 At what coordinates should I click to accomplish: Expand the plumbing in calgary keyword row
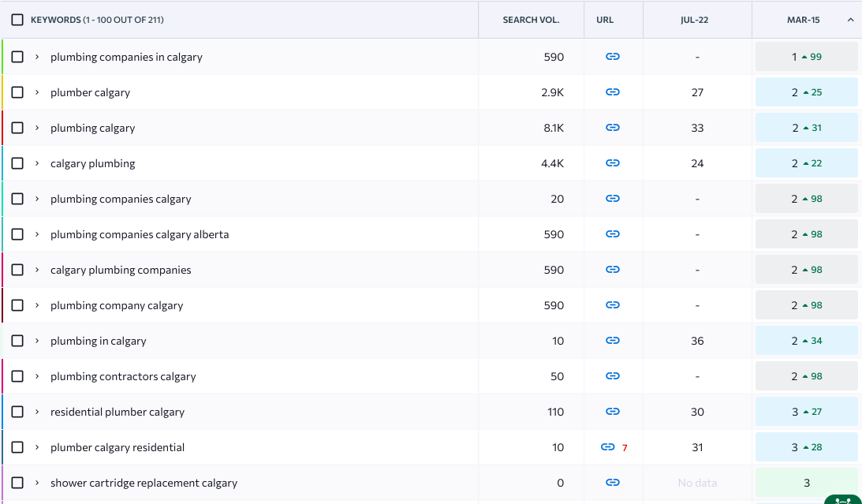point(37,341)
